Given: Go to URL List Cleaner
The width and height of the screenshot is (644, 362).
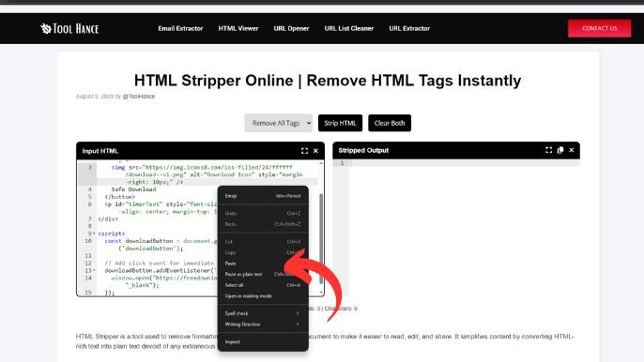Looking at the screenshot, I should point(348,28).
